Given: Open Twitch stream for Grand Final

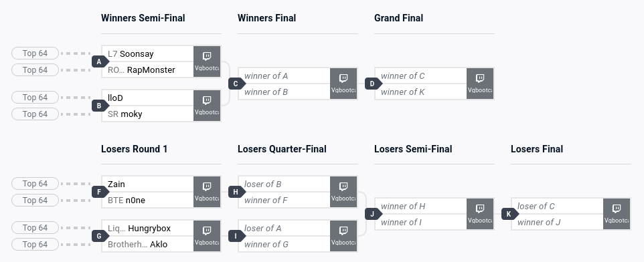Looking at the screenshot, I should pos(480,84).
